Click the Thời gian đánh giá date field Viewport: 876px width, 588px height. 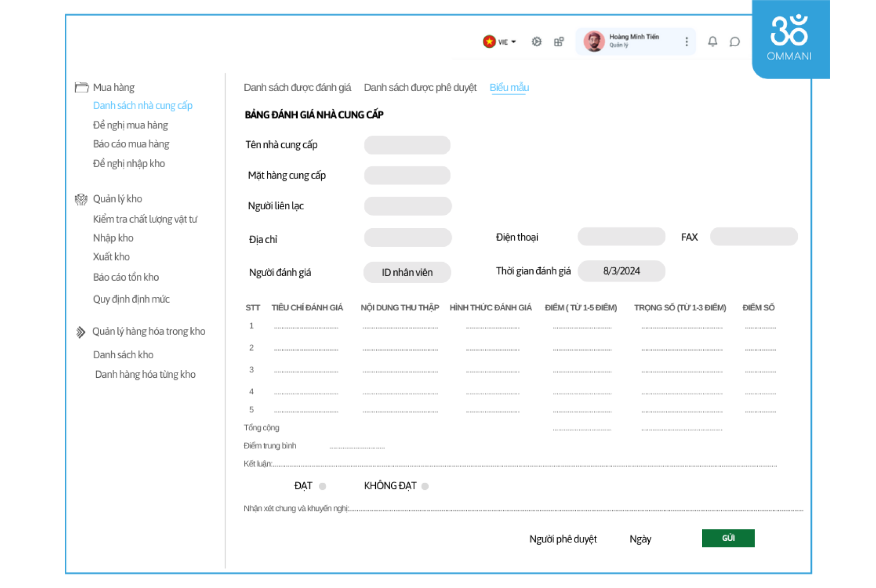621,271
